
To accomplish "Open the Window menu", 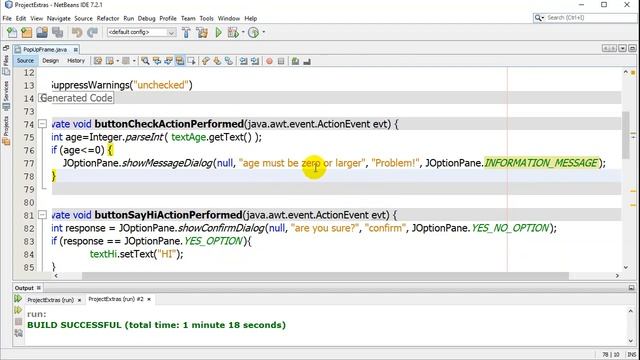I will click(x=229, y=18).
